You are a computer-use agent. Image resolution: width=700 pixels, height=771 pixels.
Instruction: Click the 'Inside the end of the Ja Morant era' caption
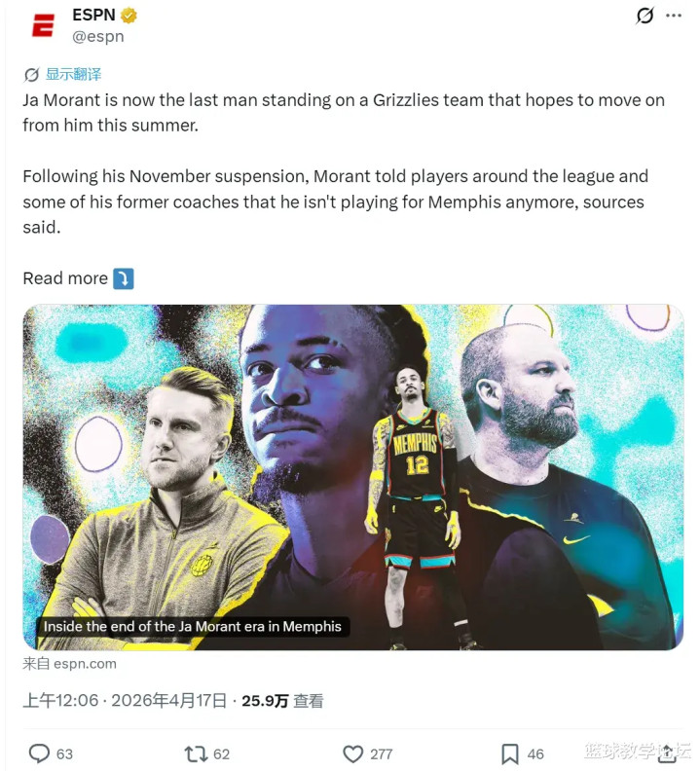coord(193,627)
